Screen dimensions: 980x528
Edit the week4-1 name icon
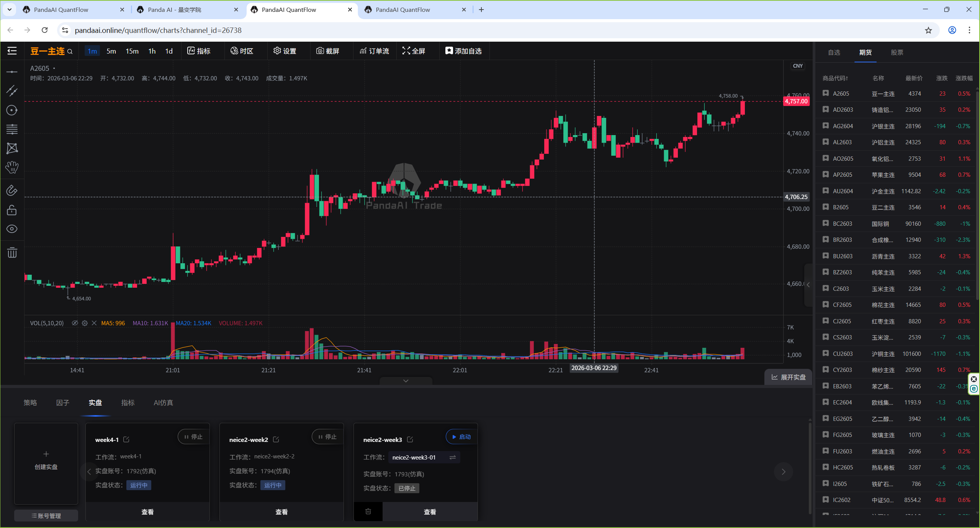click(126, 440)
